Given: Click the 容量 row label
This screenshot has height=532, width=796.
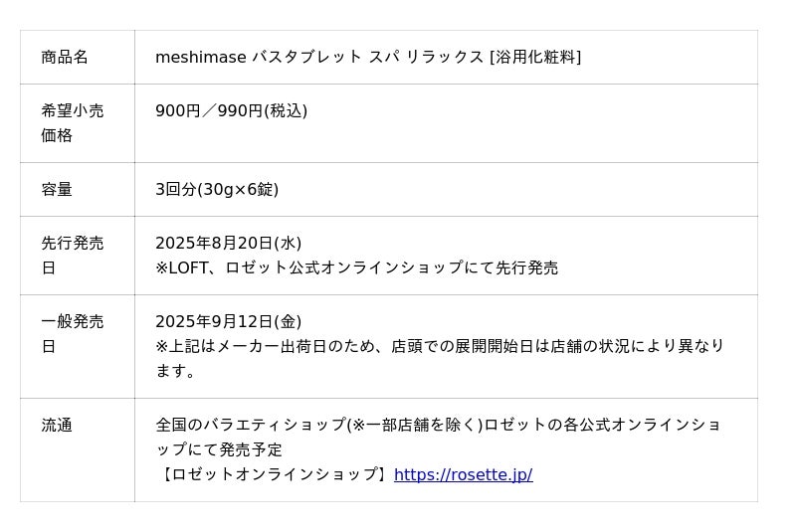Looking at the screenshot, I should [x=57, y=190].
